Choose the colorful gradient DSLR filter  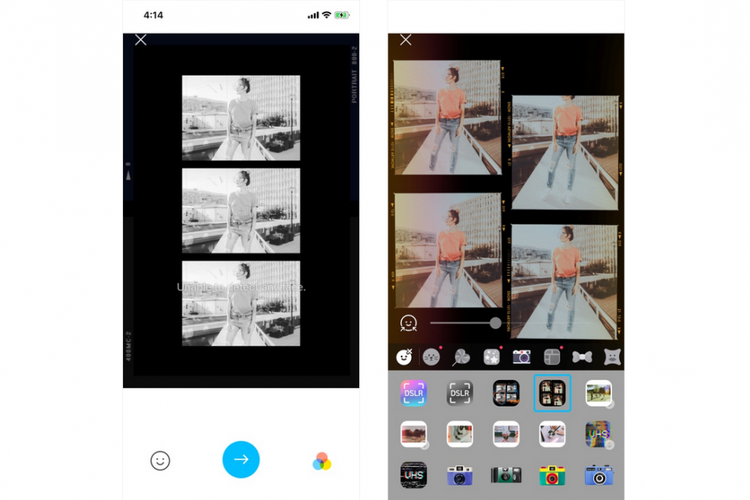pyautogui.click(x=414, y=393)
